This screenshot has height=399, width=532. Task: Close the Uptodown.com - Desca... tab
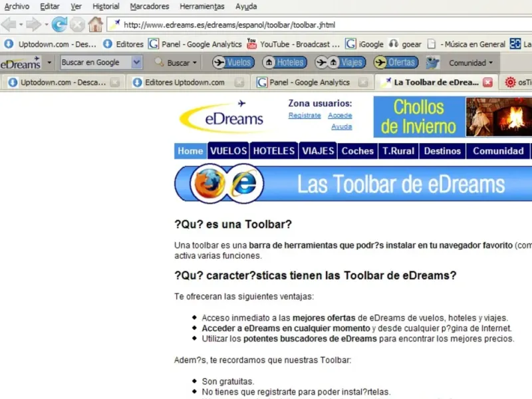[x=115, y=82]
